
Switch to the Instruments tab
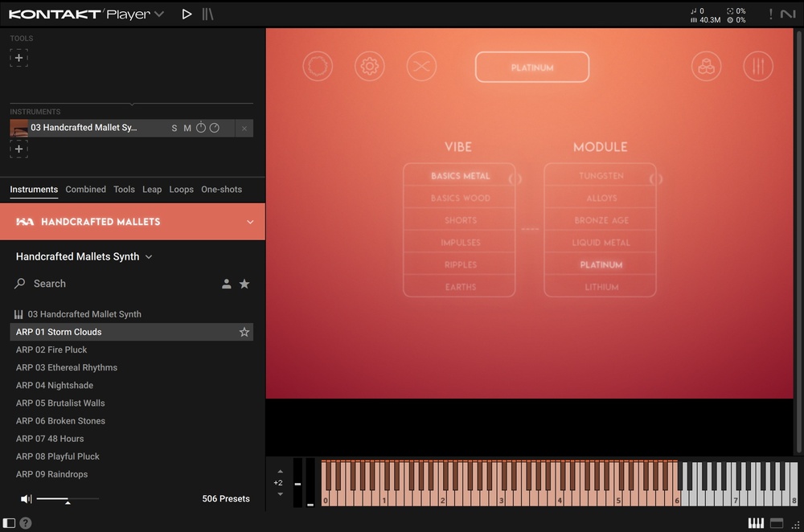[34, 189]
